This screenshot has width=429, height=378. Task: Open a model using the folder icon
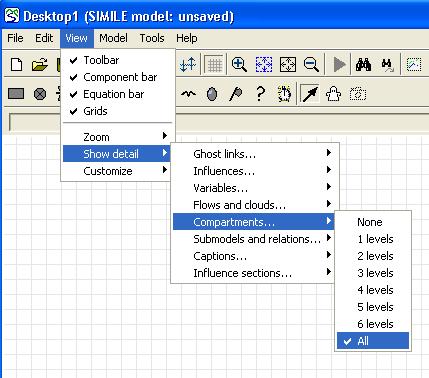(x=40, y=64)
